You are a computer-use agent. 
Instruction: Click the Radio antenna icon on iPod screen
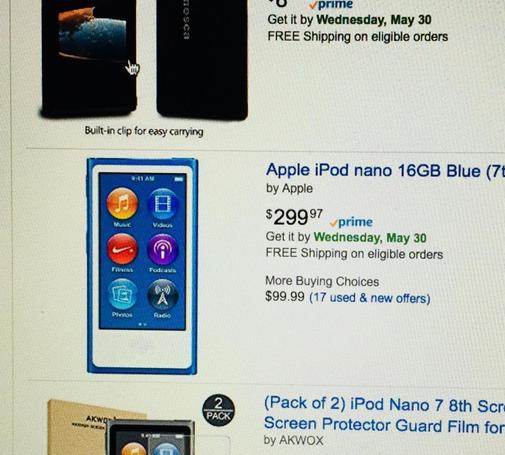coord(163,295)
